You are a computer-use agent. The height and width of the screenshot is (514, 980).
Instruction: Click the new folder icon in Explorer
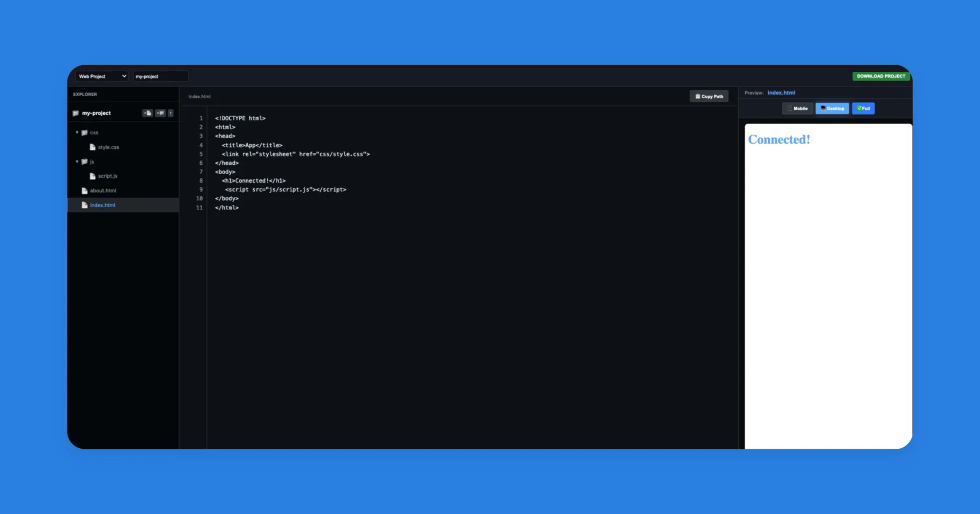(160, 113)
